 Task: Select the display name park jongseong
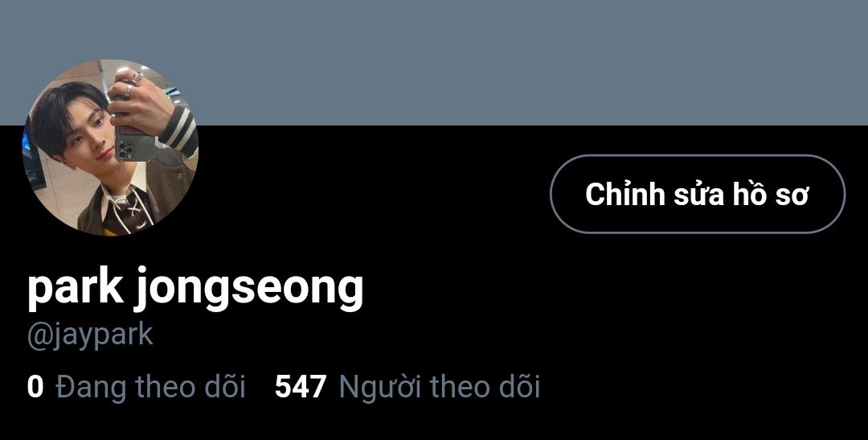pyautogui.click(x=195, y=289)
